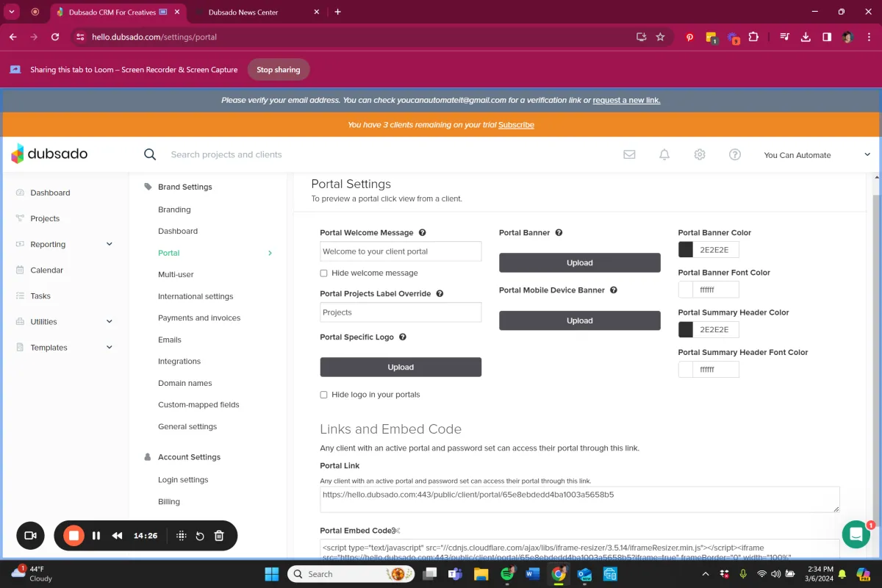The width and height of the screenshot is (882, 588).
Task: Open the Pinterest browser extension
Action: pos(689,37)
